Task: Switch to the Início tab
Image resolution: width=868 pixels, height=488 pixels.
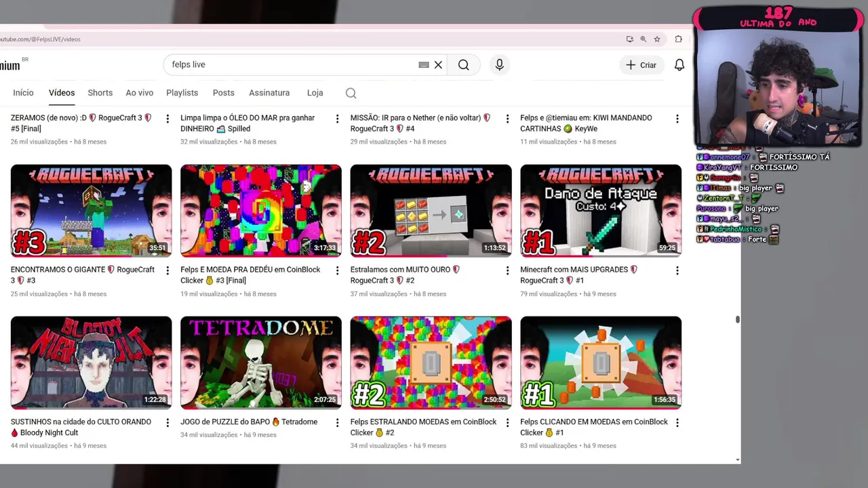Action: point(23,93)
